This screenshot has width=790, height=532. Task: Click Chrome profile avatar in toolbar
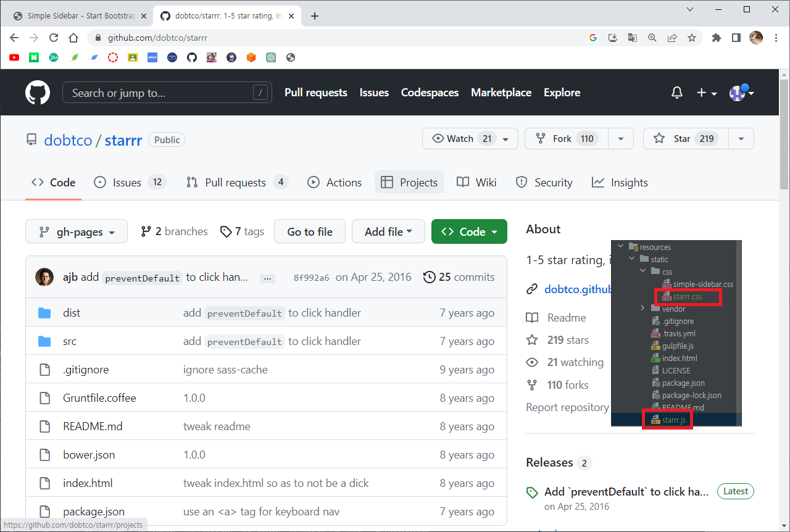pos(756,38)
